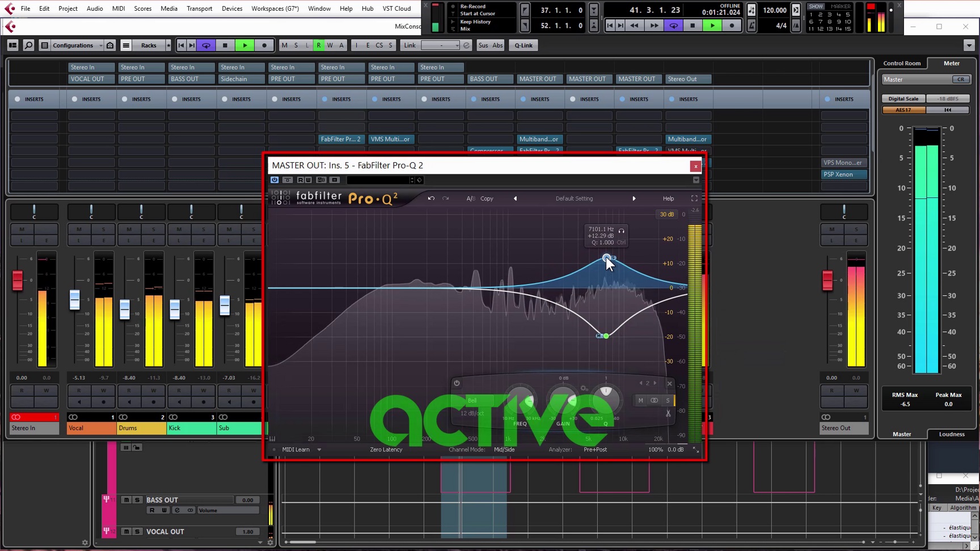Select the previous preset arrow

tap(515, 198)
